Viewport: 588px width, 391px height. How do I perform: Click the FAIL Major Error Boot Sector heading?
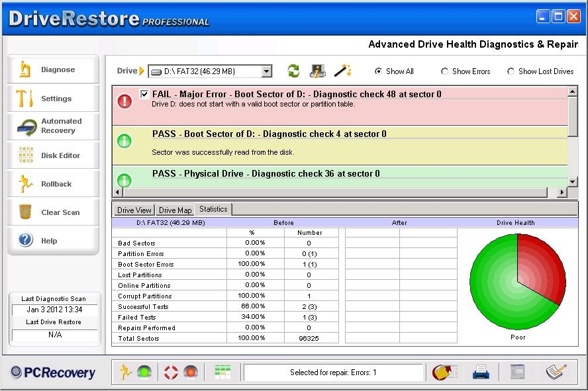pyautogui.click(x=296, y=94)
